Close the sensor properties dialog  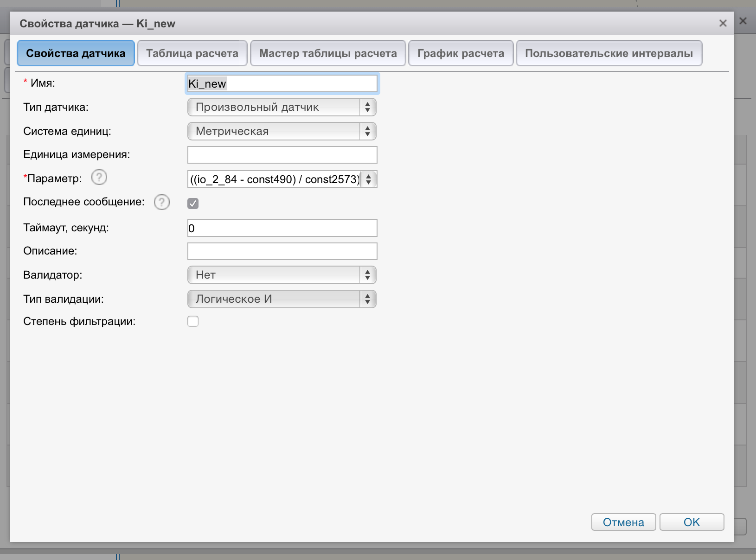tap(723, 23)
